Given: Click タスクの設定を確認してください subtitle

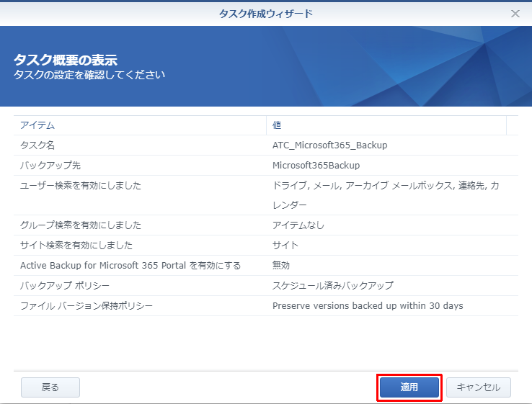Looking at the screenshot, I should tap(89, 75).
